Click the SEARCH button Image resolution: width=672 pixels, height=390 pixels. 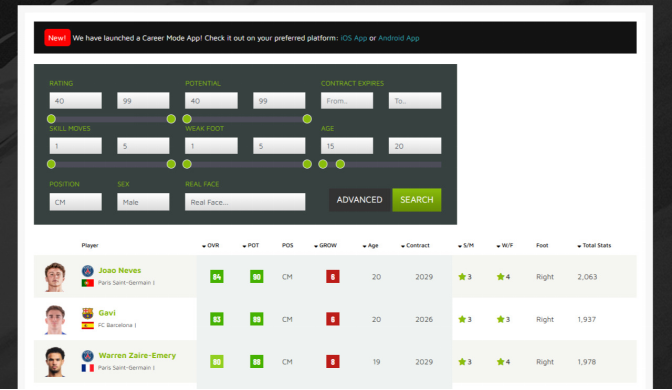tap(417, 200)
